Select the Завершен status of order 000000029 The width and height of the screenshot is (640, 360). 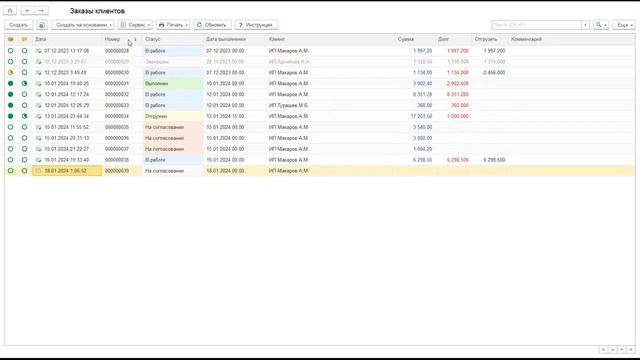coord(173,62)
